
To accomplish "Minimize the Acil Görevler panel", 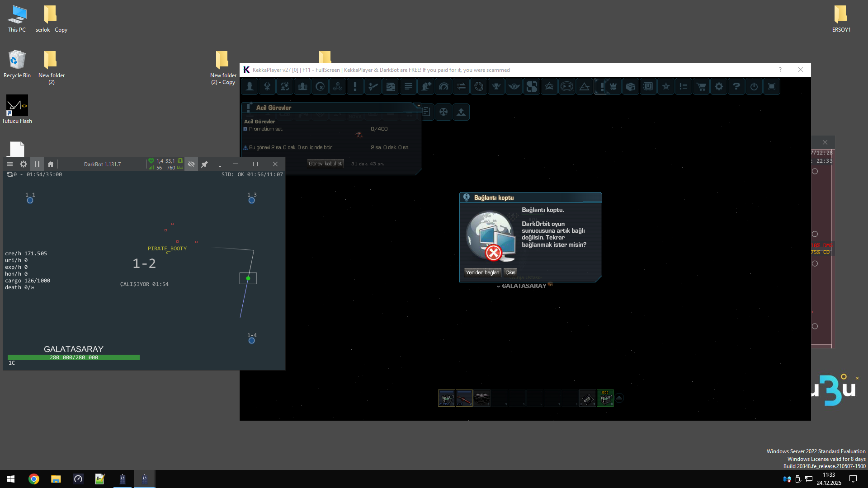I will tap(419, 105).
